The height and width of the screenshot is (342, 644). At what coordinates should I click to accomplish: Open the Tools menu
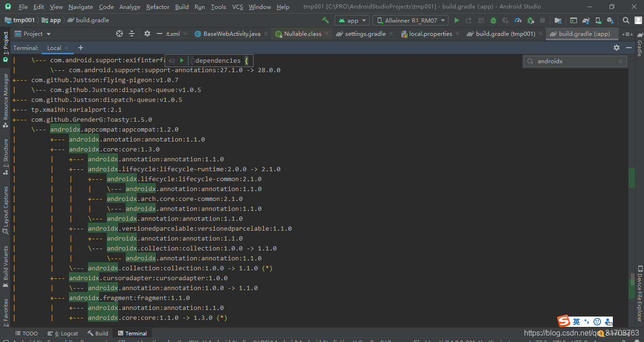(x=218, y=7)
